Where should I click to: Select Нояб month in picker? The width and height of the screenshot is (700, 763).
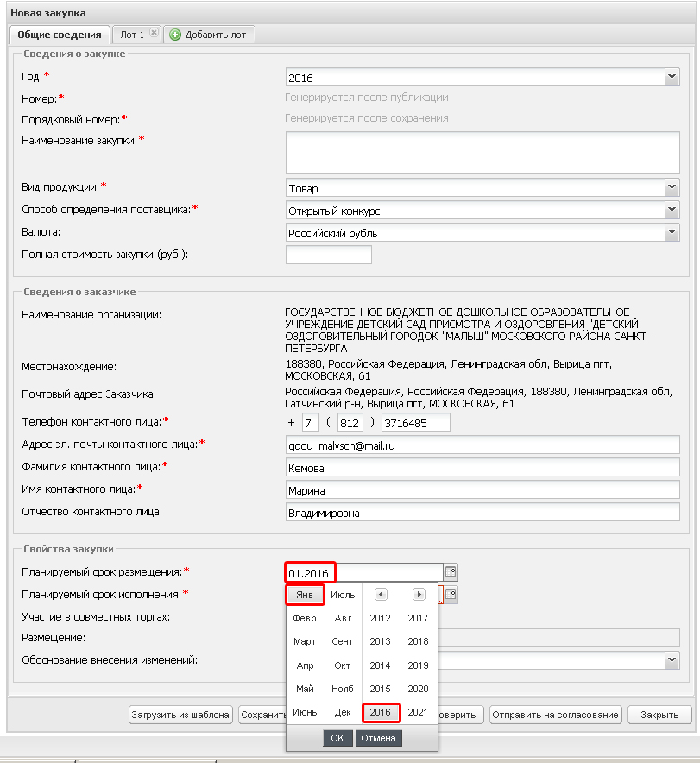(x=343, y=689)
